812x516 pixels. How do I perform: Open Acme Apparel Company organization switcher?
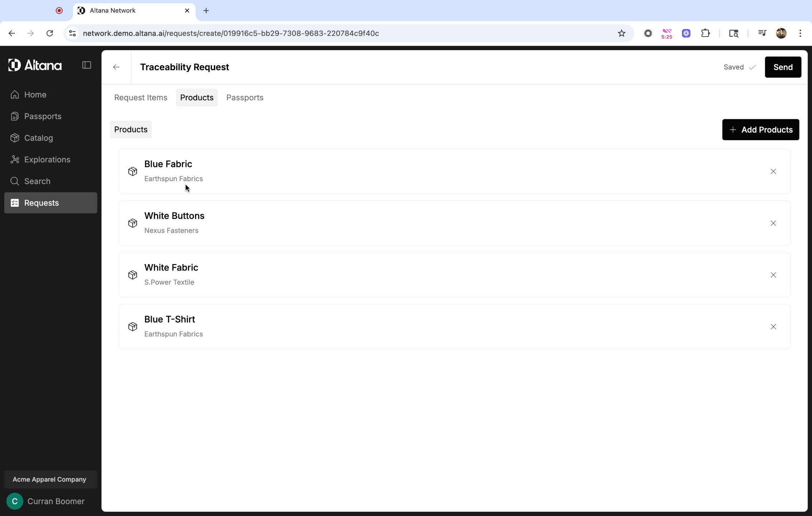coord(49,479)
